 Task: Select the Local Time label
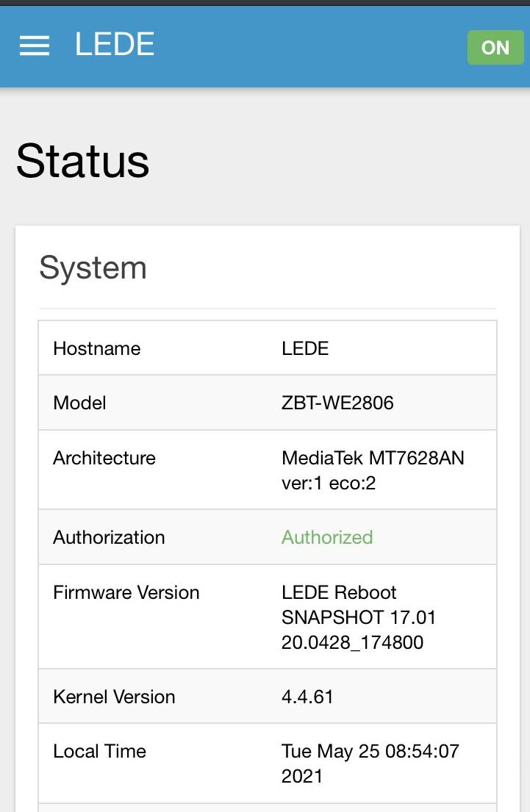point(99,752)
